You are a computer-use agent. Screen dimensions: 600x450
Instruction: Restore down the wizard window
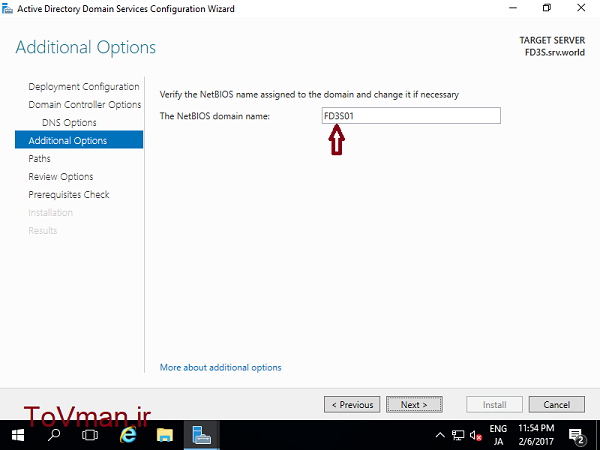pyautogui.click(x=547, y=8)
